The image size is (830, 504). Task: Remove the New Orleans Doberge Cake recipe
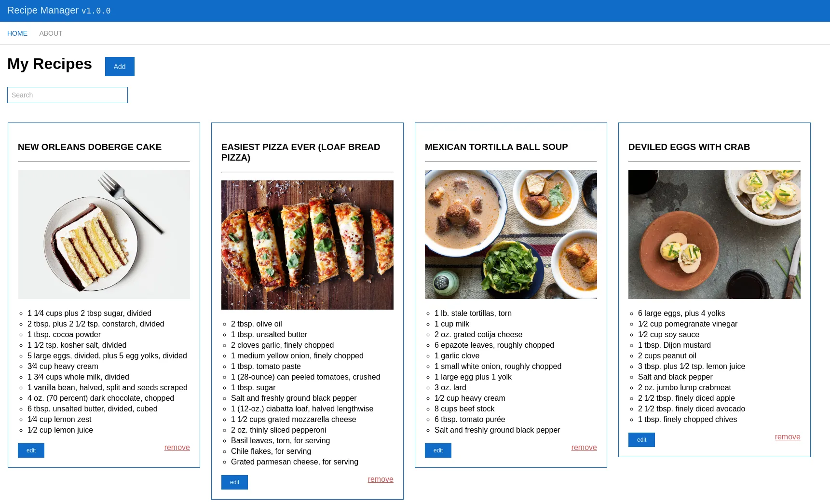(177, 448)
